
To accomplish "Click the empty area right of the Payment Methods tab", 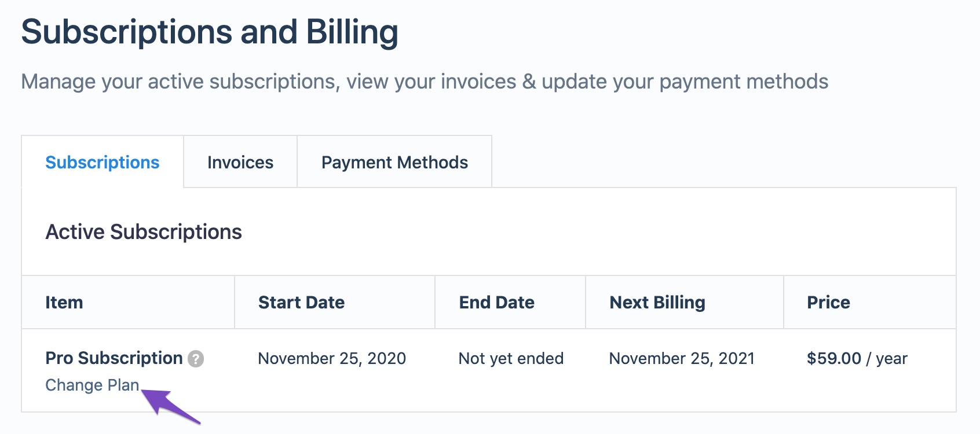I will (724, 161).
